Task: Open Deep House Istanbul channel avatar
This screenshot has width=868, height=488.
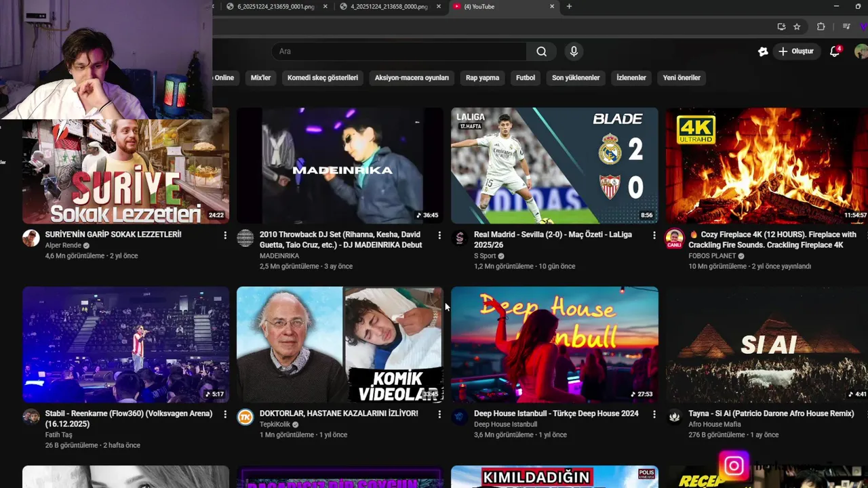Action: pos(460,417)
